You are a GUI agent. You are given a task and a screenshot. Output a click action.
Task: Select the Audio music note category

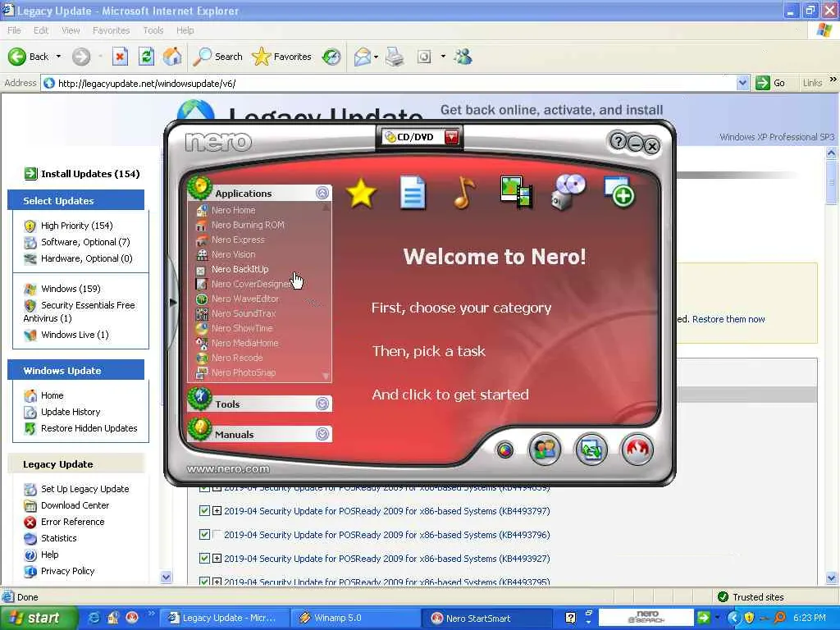point(464,192)
